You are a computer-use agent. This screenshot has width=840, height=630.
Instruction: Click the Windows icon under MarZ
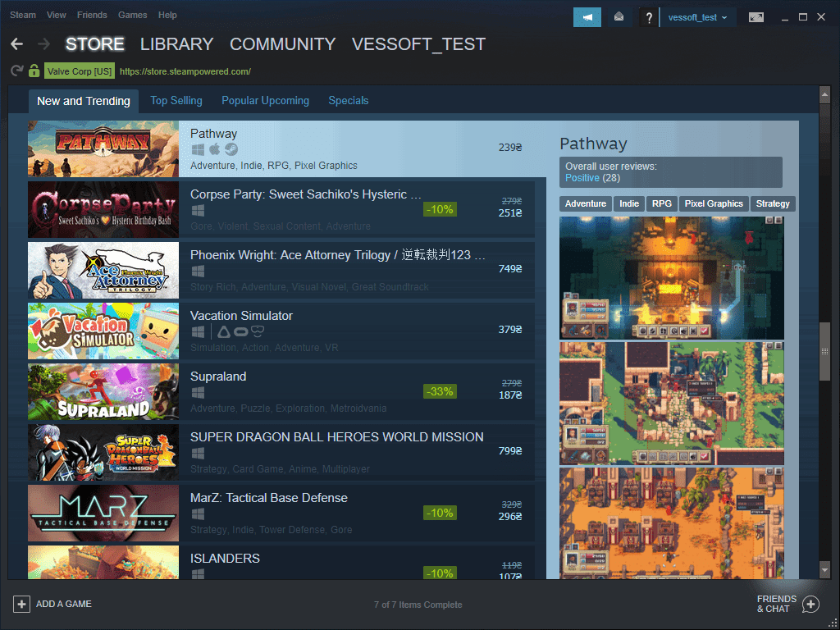198,514
